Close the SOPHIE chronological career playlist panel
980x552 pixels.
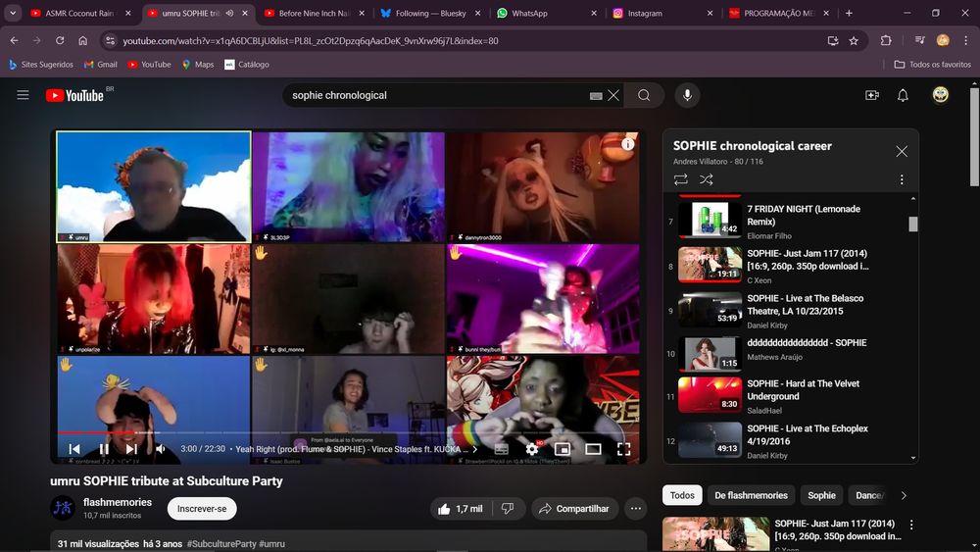(902, 151)
